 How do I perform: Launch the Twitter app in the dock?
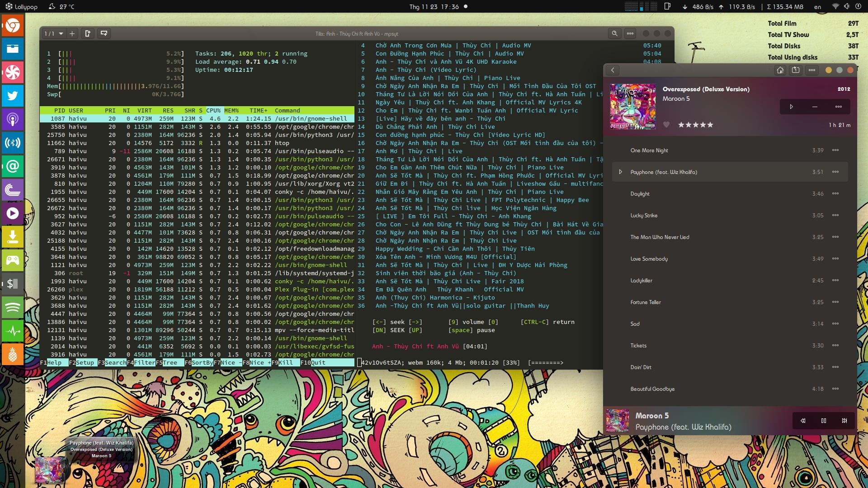click(x=13, y=96)
